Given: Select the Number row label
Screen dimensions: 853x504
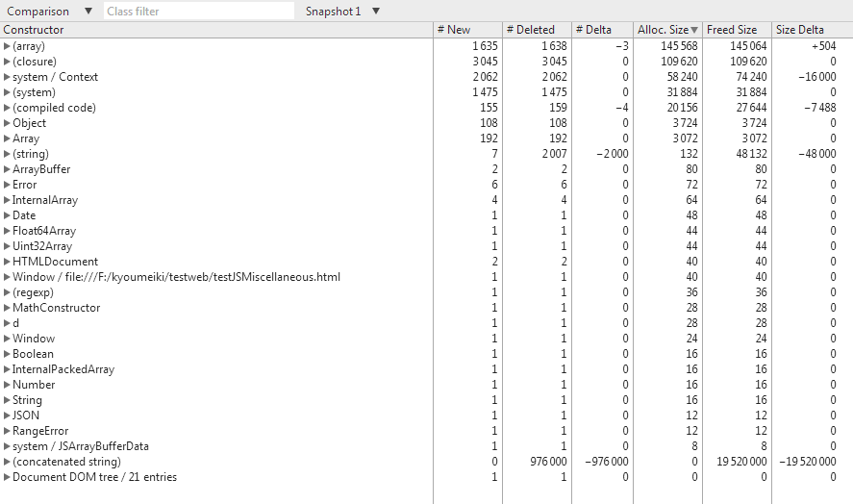Looking at the screenshot, I should (x=34, y=385).
